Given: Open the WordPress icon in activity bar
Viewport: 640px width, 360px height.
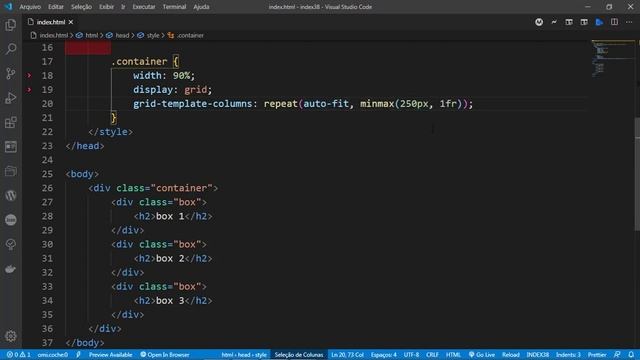Looking at the screenshot, I should (x=11, y=196).
